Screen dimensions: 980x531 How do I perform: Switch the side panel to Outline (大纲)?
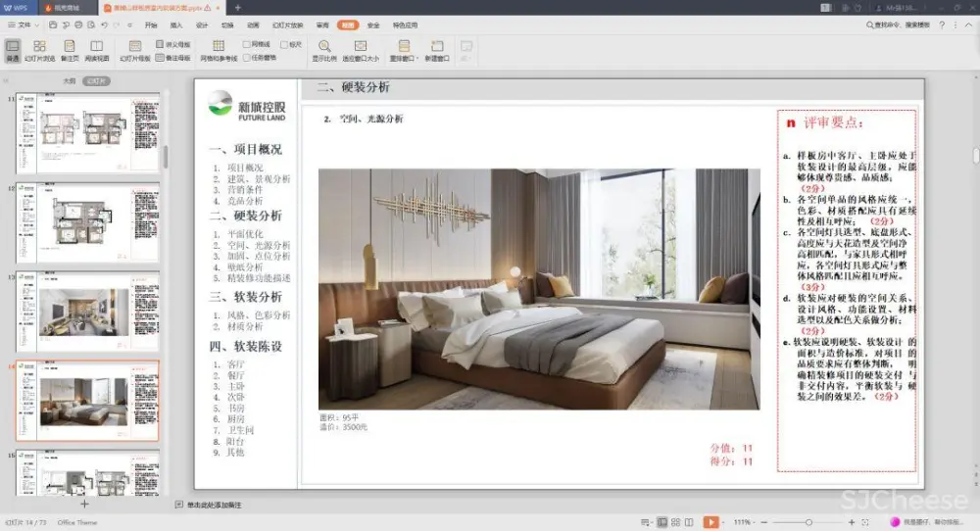point(70,81)
